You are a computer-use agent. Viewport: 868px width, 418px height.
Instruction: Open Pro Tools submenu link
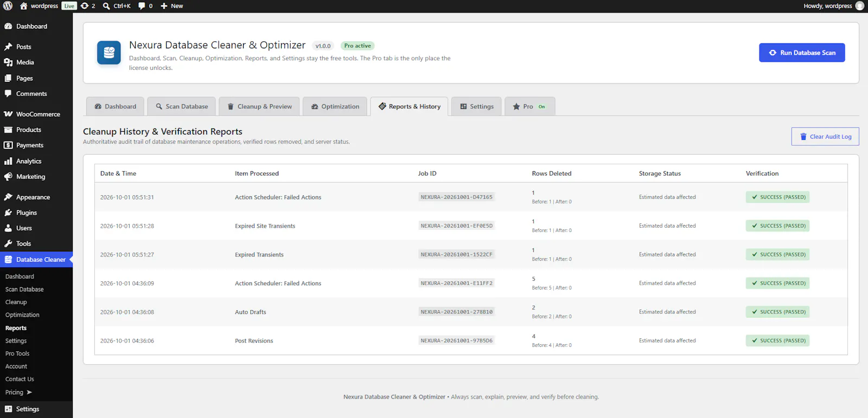17,353
